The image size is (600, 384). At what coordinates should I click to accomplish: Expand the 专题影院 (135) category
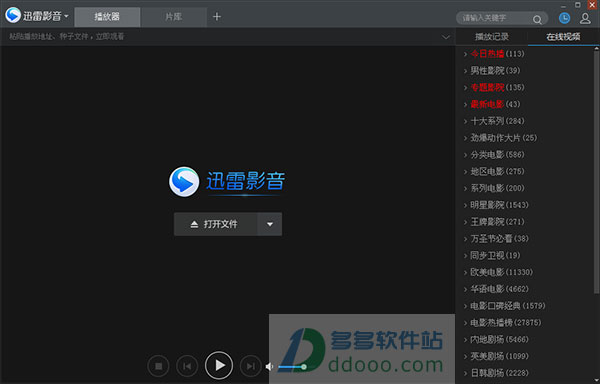494,88
